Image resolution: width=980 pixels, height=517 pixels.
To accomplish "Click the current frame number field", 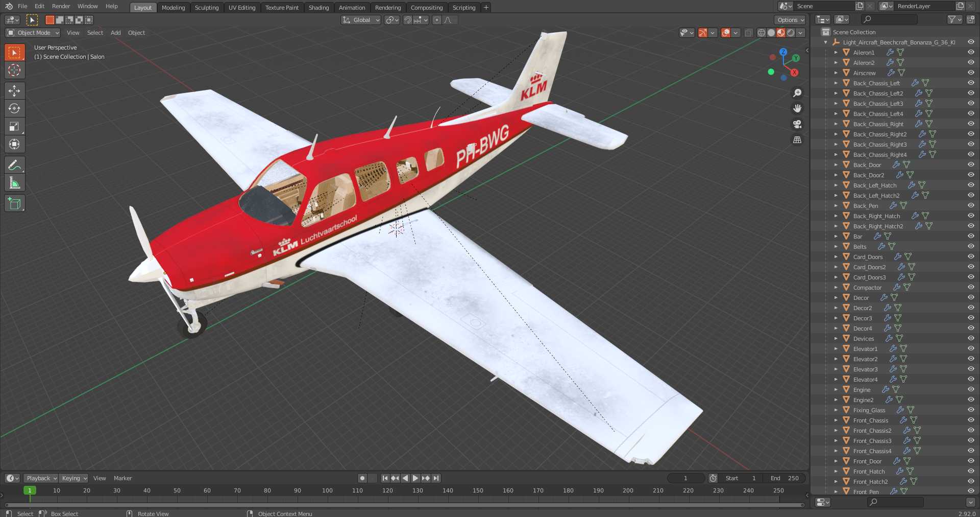I will click(x=686, y=478).
